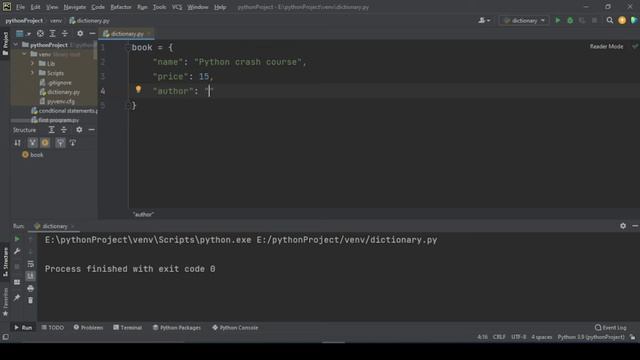The height and width of the screenshot is (360, 640).
Task: Hide the Project panel with minus icon
Action: coord(92,33)
